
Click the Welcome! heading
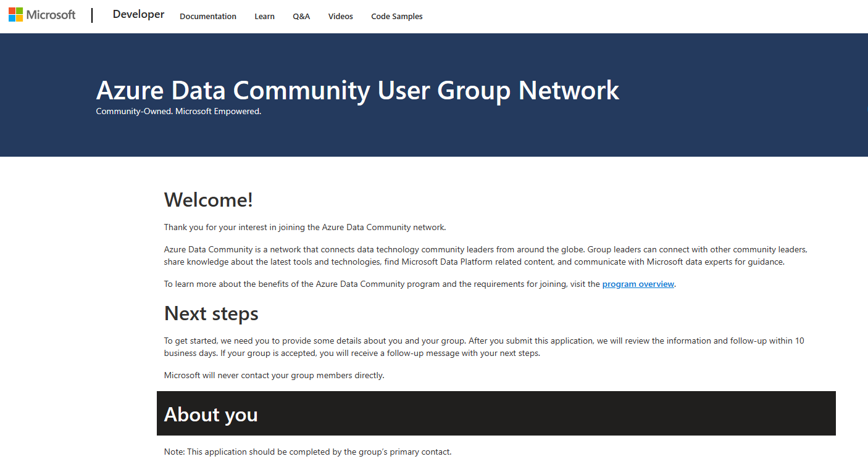[x=209, y=200]
